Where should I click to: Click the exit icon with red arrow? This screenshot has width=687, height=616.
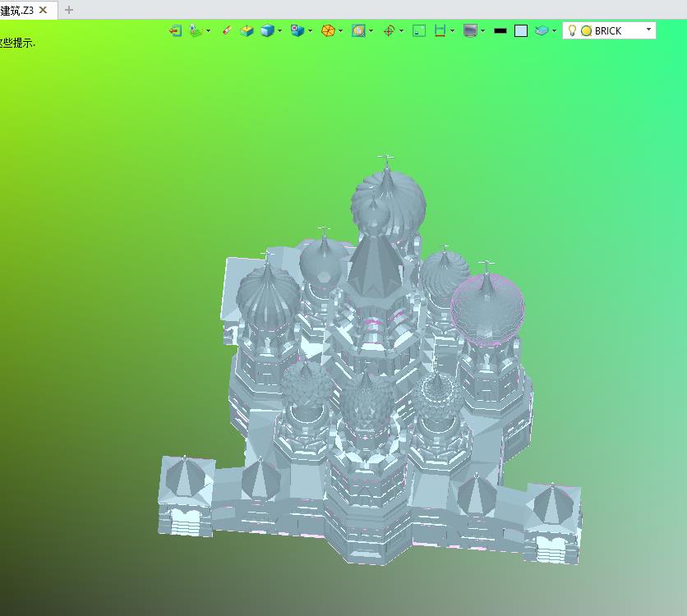coord(175,30)
